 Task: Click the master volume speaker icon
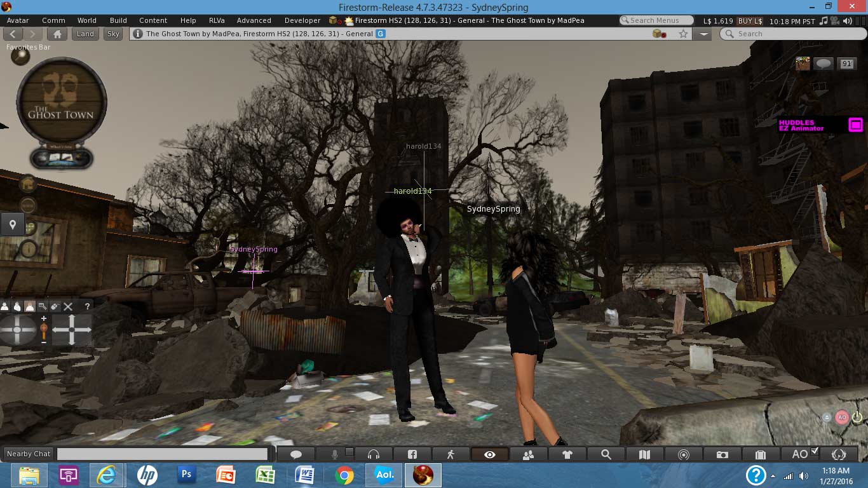click(x=849, y=20)
